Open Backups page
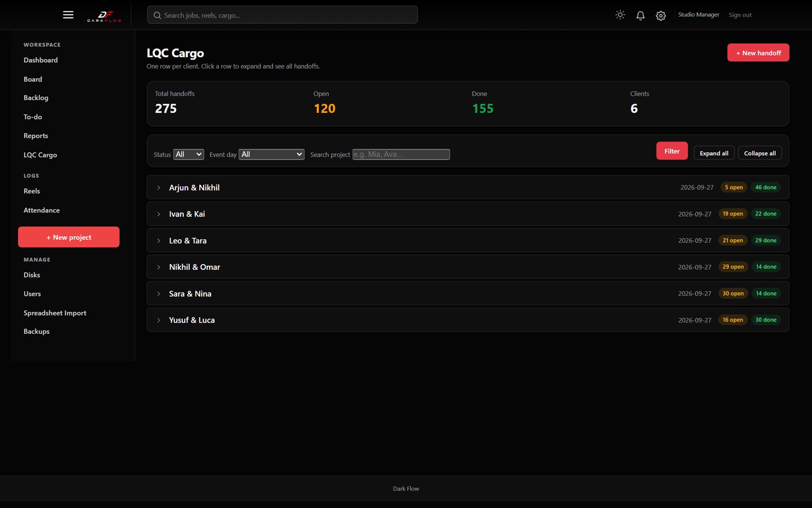 tap(37, 331)
